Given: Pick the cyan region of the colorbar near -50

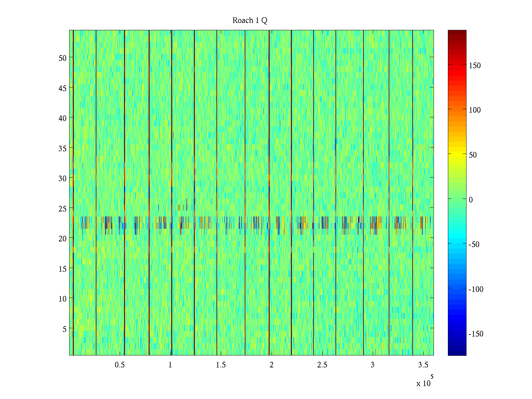Looking at the screenshot, I should 457,244.
